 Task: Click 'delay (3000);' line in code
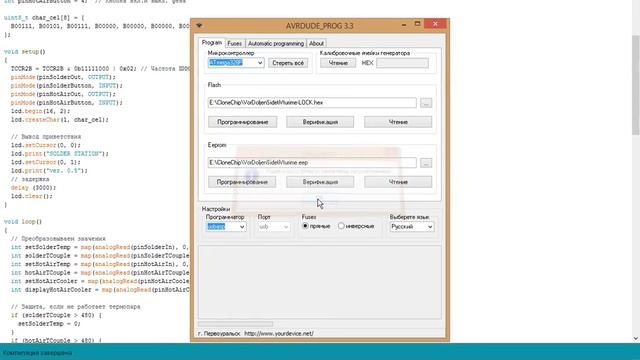tap(33, 188)
